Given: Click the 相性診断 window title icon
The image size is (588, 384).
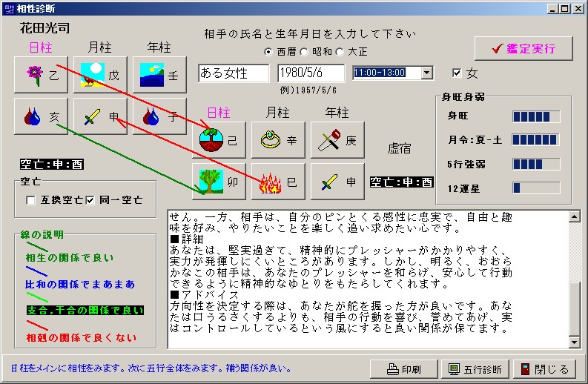Looking at the screenshot, I should [10, 8].
